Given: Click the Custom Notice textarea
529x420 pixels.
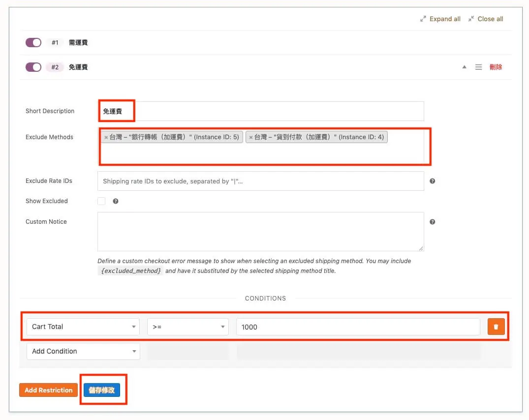Looking at the screenshot, I should tap(260, 232).
